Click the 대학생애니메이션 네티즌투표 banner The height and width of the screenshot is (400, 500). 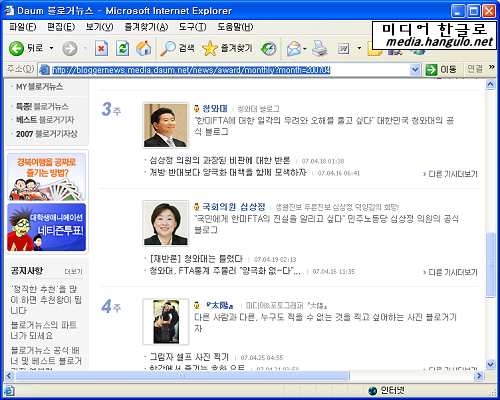(x=46, y=227)
